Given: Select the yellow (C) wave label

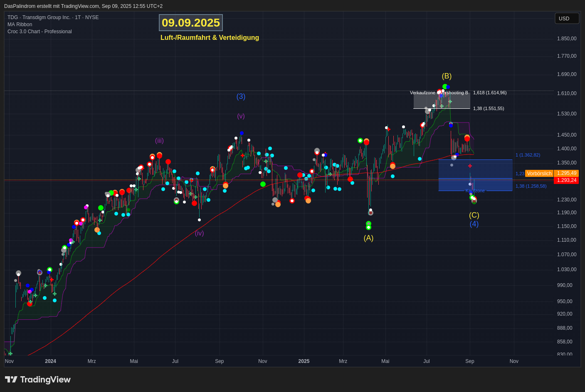Looking at the screenshot, I should (x=474, y=215).
